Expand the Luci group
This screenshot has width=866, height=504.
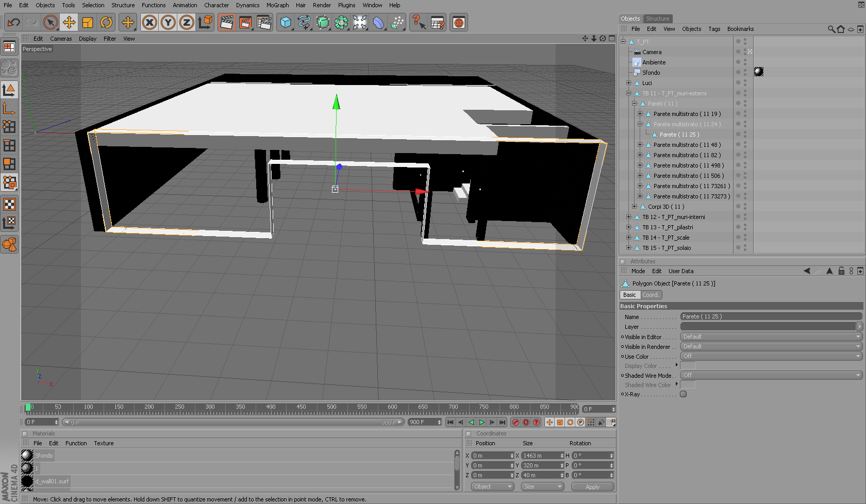point(629,83)
